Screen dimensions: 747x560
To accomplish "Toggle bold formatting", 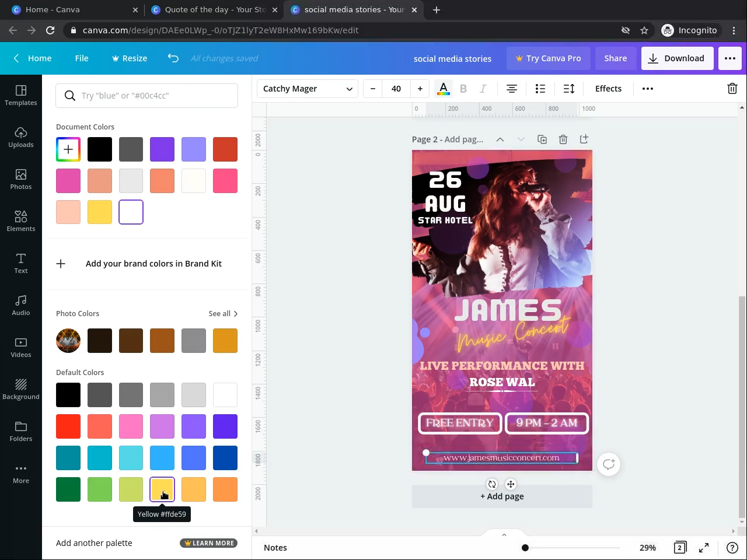I will (463, 89).
